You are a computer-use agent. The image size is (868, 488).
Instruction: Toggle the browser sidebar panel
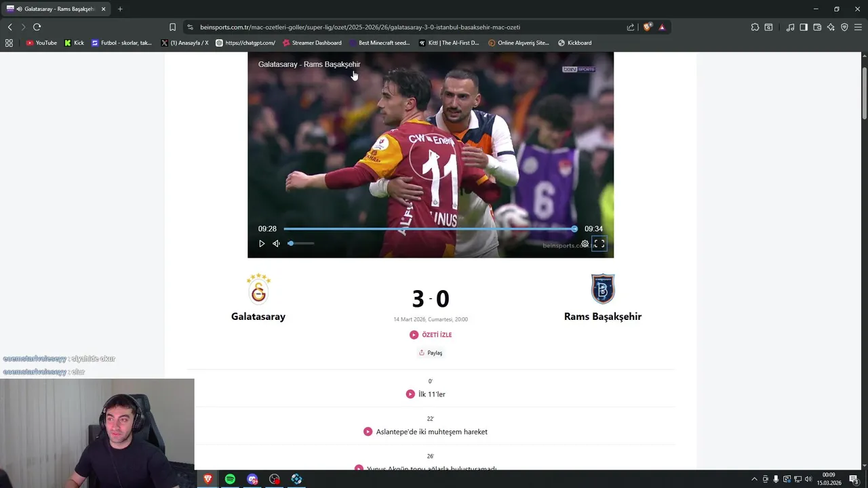804,27
